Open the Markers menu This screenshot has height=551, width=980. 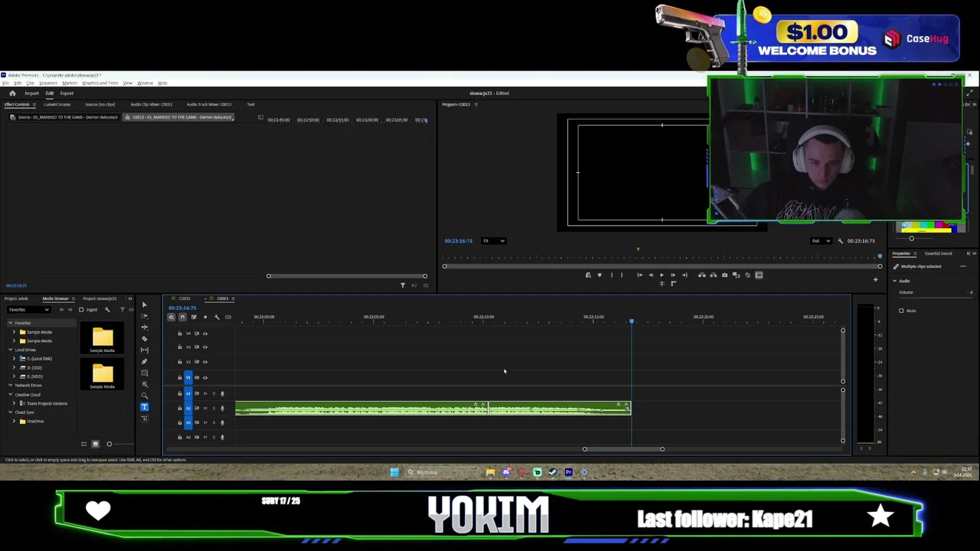coord(70,83)
